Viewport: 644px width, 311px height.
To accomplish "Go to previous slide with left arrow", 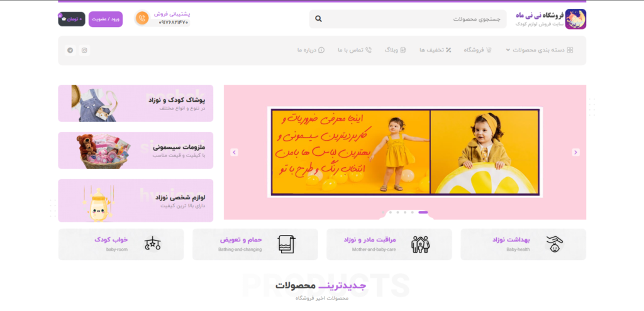I will [235, 152].
